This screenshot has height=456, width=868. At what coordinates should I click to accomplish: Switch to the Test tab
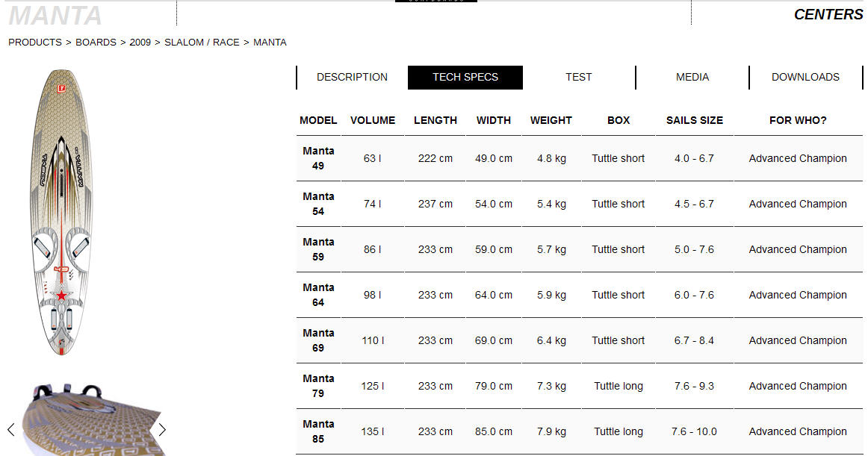pyautogui.click(x=578, y=78)
